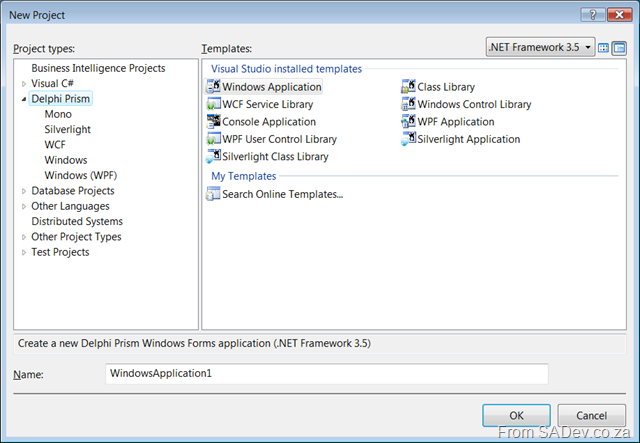The width and height of the screenshot is (640, 443).
Task: Switch templates to small icons view
Action: coord(619,48)
